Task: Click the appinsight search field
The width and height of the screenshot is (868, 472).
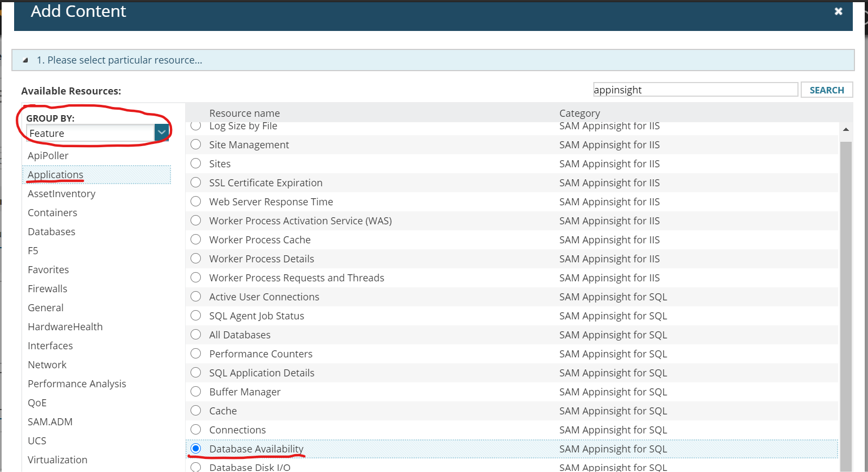Action: tap(696, 90)
